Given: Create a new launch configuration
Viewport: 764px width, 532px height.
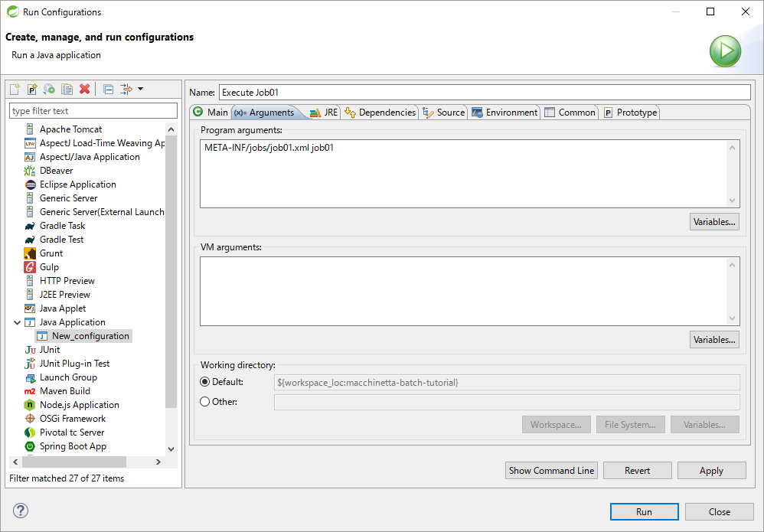Looking at the screenshot, I should [14, 89].
